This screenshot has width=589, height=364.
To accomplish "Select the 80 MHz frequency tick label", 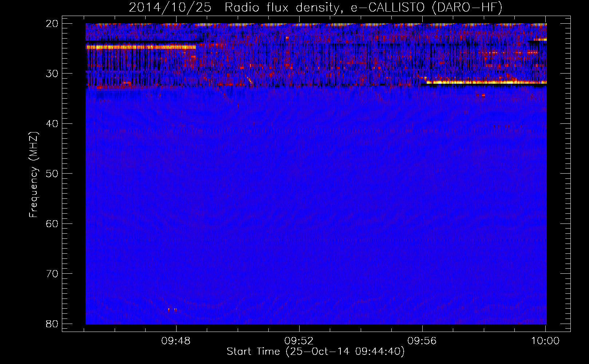I will (x=52, y=324).
